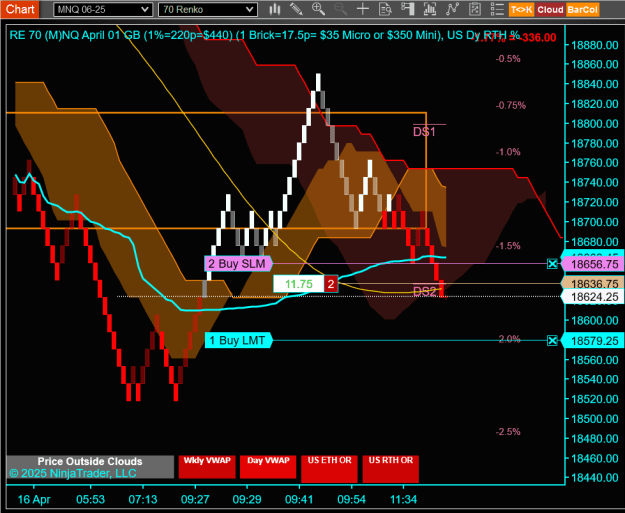Open the properties list icon
Screen dimensions: 625x513
(497, 9)
